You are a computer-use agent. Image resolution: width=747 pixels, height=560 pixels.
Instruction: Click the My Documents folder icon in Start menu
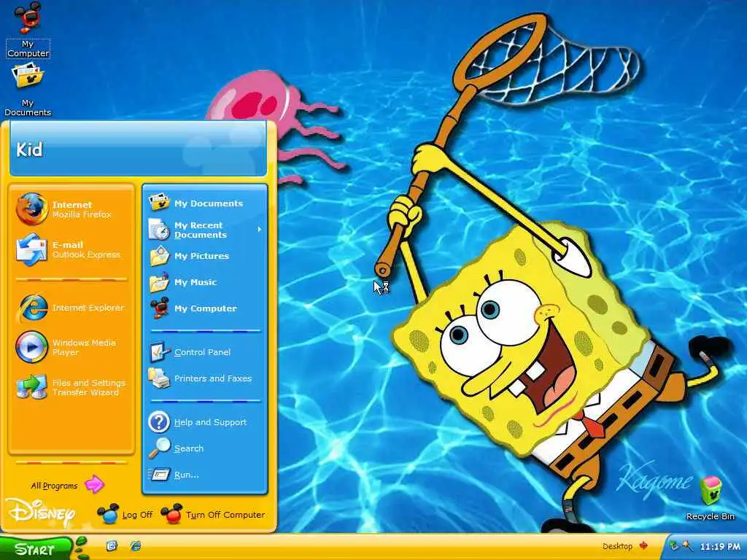159,203
